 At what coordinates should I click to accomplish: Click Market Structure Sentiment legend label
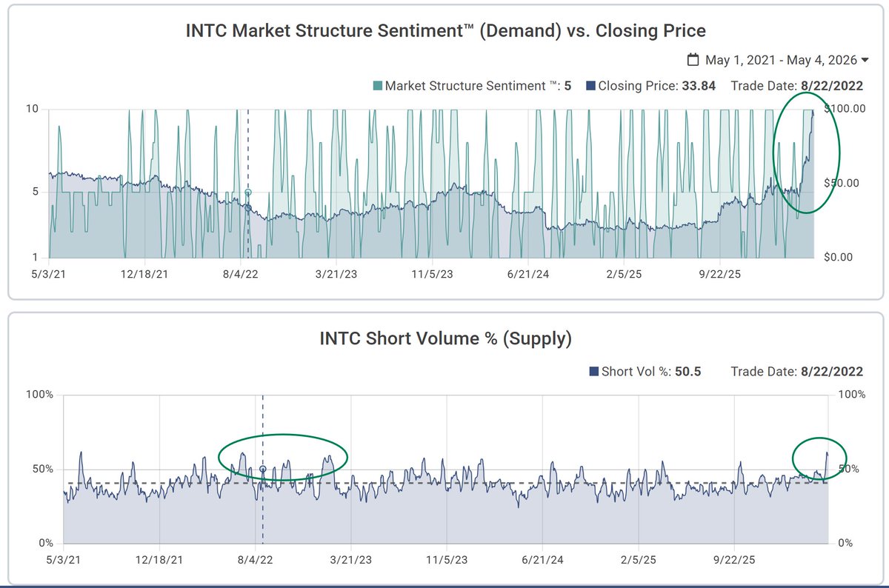473,86
